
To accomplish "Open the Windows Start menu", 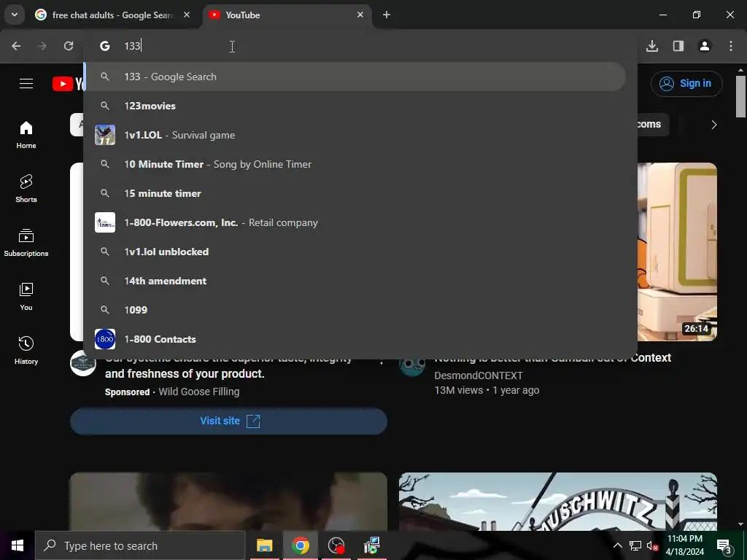I will coord(18,545).
